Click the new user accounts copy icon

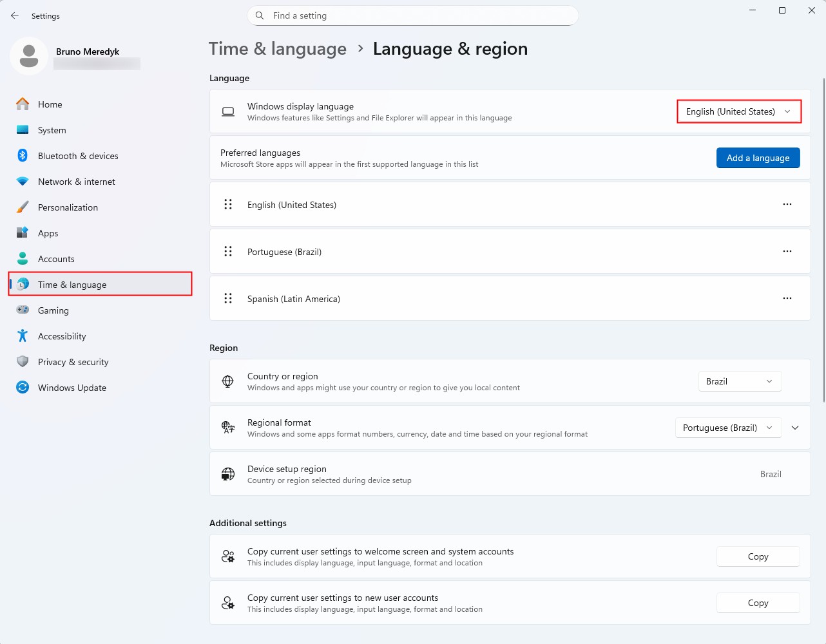click(228, 603)
